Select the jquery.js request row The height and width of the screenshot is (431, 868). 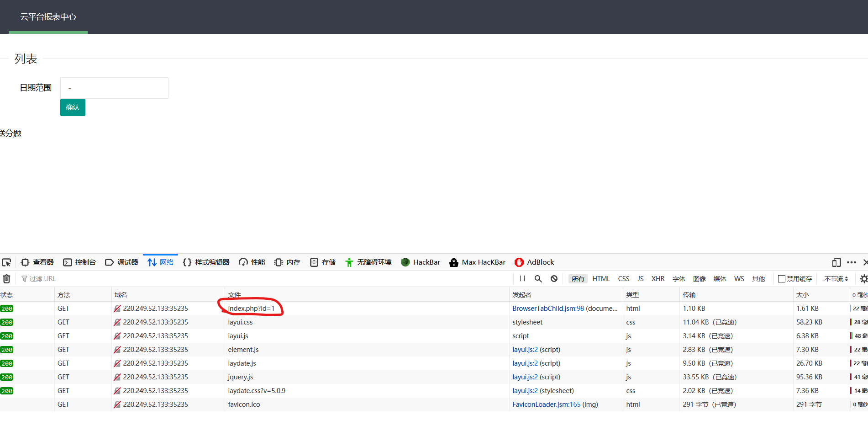(434, 377)
